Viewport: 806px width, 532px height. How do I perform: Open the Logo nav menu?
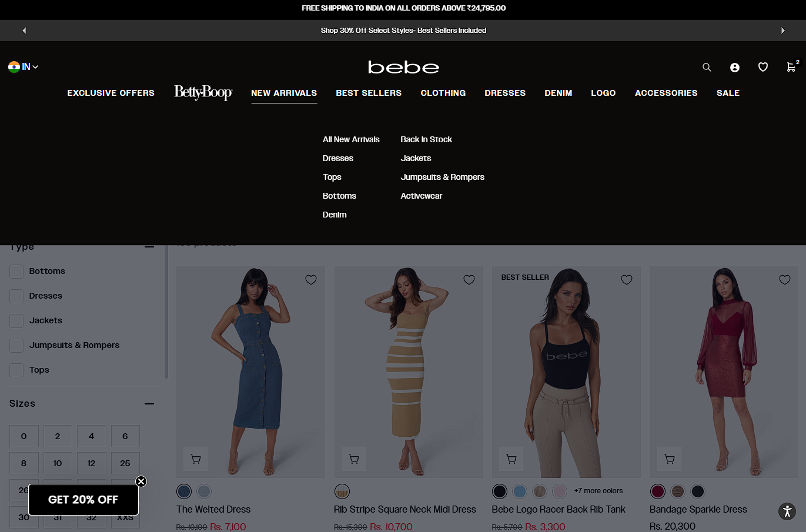click(x=603, y=93)
